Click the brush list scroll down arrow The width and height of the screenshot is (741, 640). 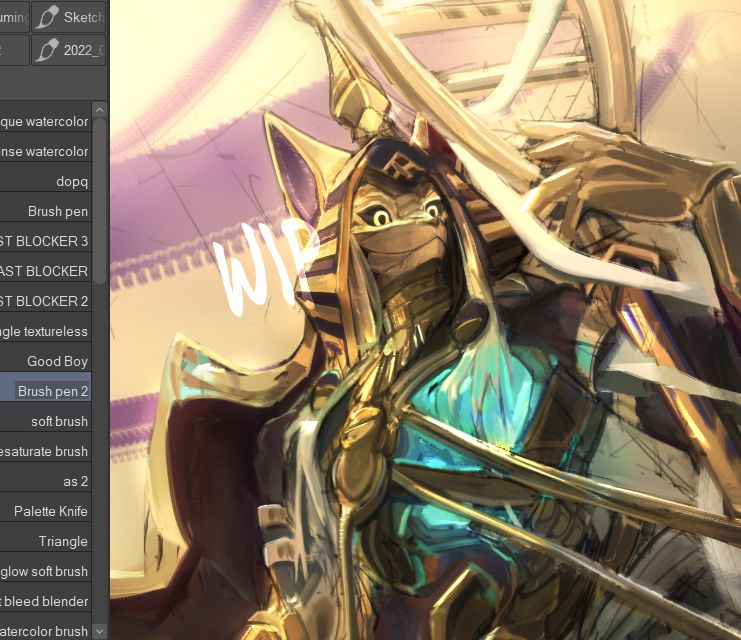click(99, 631)
